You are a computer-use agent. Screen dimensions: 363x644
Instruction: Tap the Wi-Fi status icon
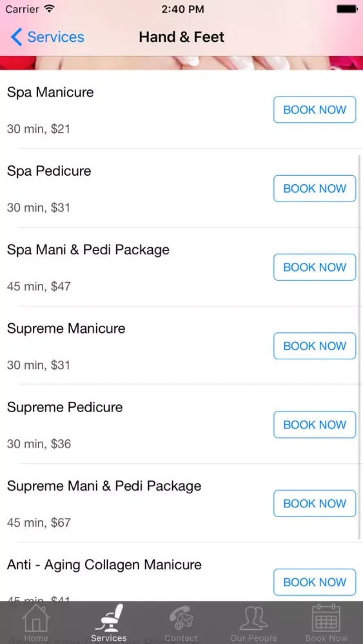click(x=50, y=9)
